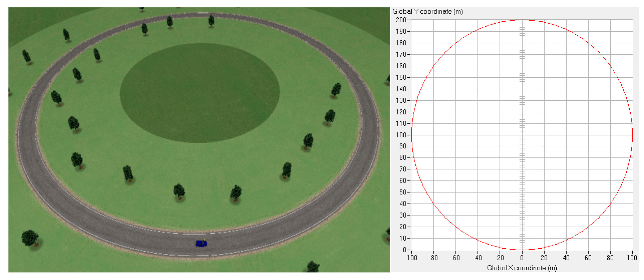The height and width of the screenshot is (280, 644).
Task: Click the partially visible tree at bottom edge
Action: 313,267
